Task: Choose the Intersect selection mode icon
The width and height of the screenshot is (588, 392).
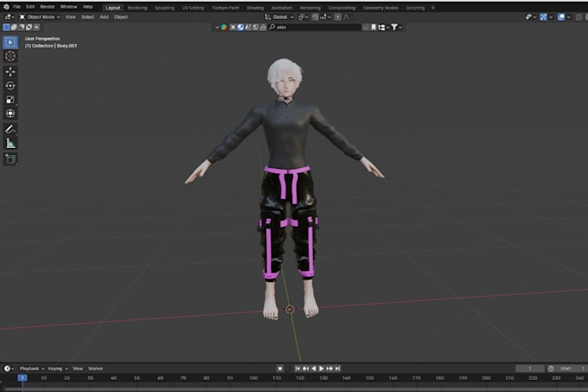Action: point(36,27)
